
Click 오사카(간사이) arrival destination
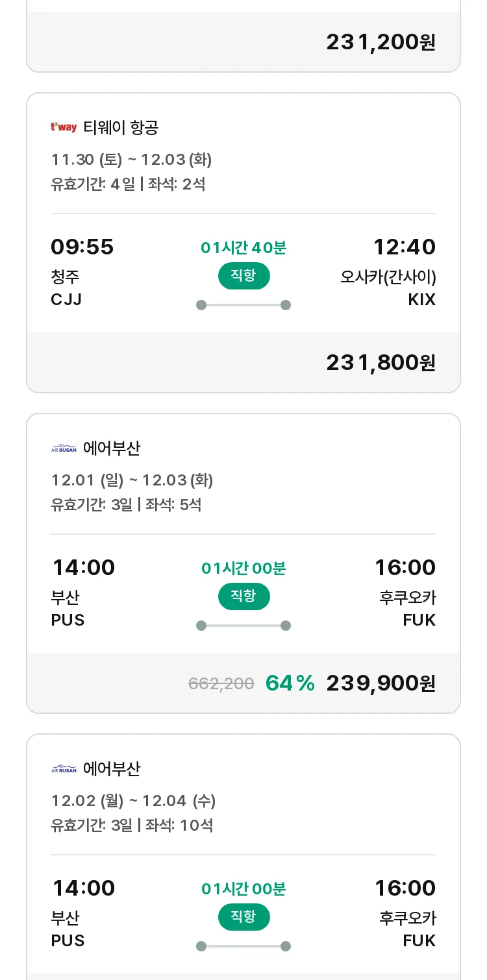click(x=388, y=277)
